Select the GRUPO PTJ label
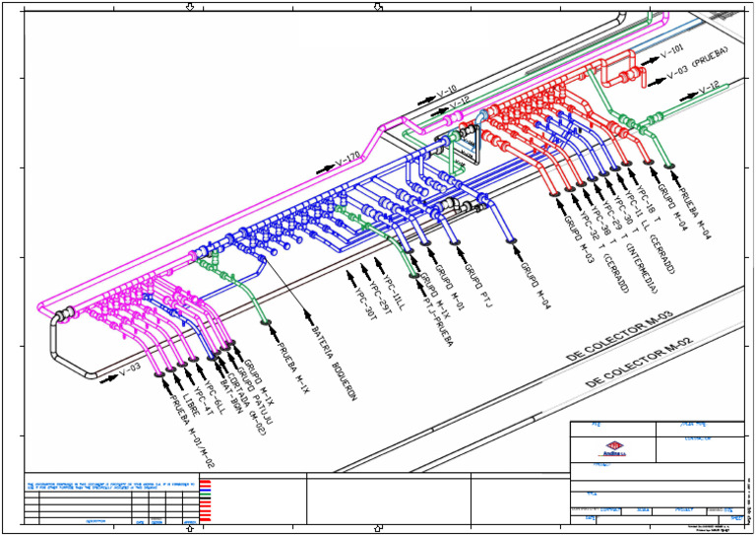The width and height of the screenshot is (756, 535). pos(477,284)
